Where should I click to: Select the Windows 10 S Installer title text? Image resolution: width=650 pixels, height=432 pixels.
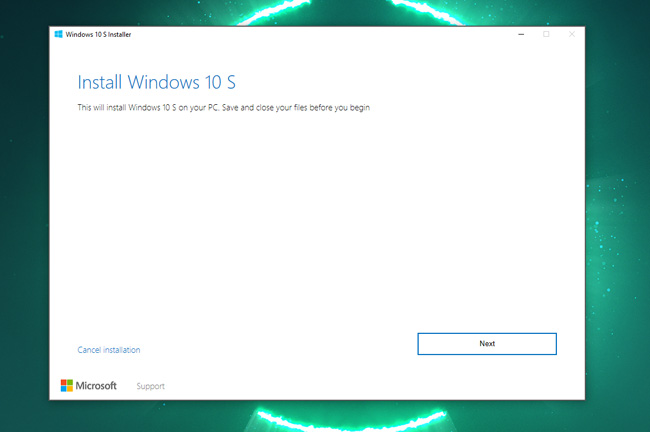(98, 34)
